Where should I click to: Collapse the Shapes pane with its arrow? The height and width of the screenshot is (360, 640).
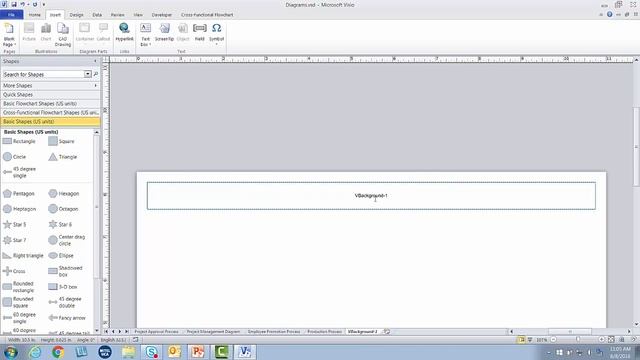point(96,61)
